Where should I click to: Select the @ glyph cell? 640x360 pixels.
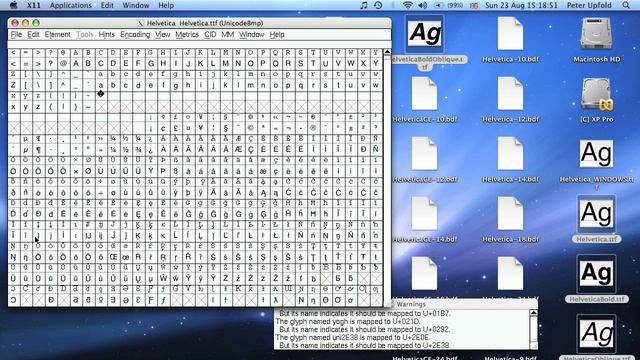pos(63,64)
